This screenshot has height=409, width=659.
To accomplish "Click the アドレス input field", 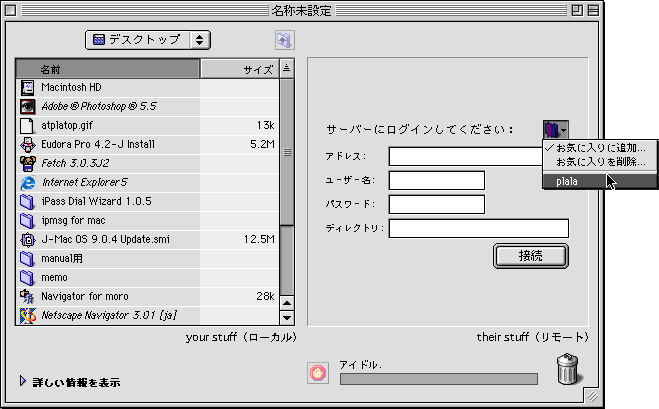I will tap(466, 156).
